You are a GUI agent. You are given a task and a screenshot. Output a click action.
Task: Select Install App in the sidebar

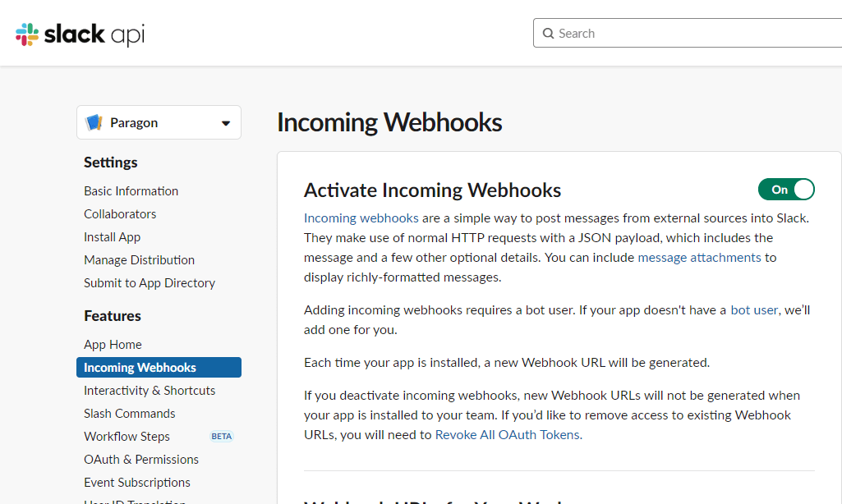coord(112,237)
